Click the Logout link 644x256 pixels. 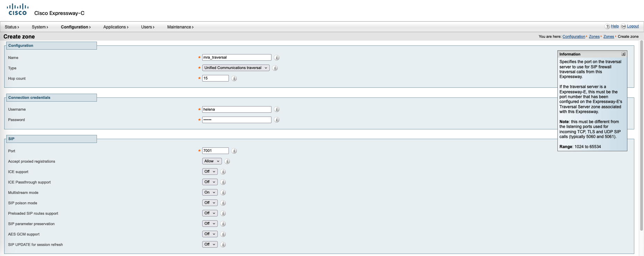point(633,26)
